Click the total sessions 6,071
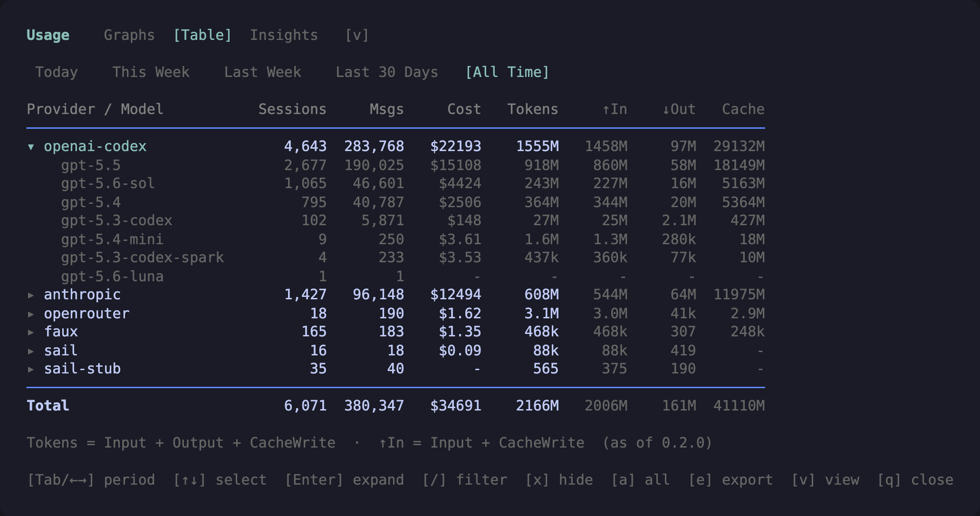Screen dimensions: 980x516 305,406
